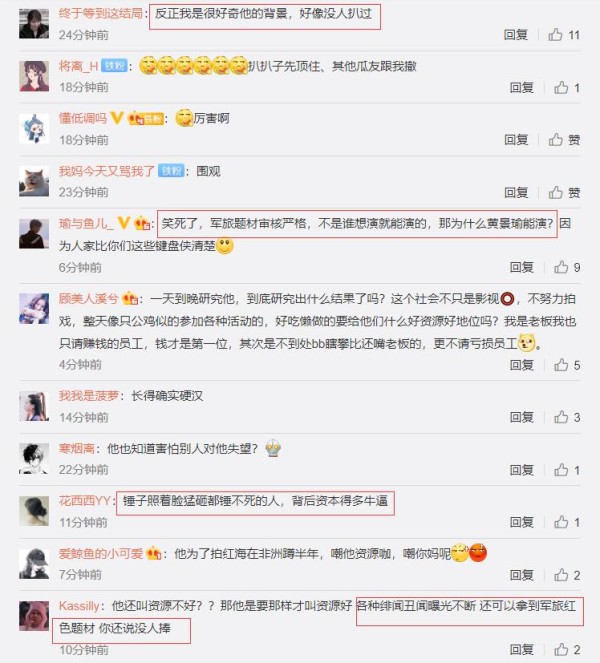
Task: Open 将离_H's user profile name
Action: (x=79, y=66)
